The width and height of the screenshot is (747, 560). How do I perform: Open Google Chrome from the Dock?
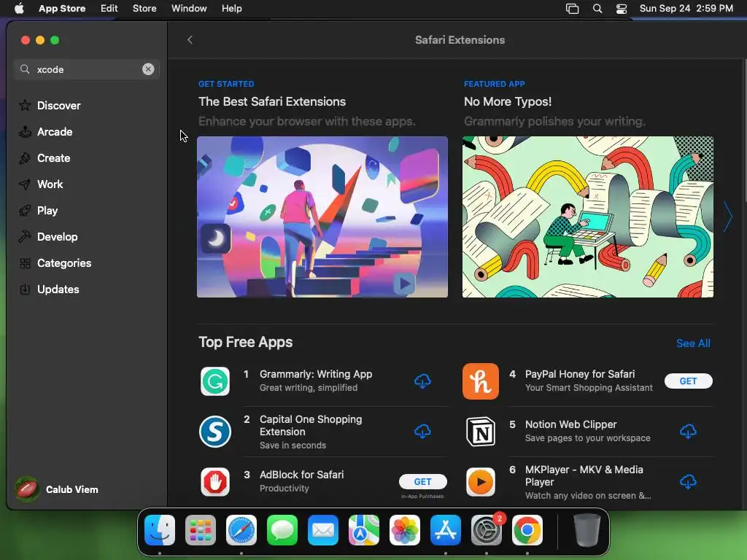point(527,530)
